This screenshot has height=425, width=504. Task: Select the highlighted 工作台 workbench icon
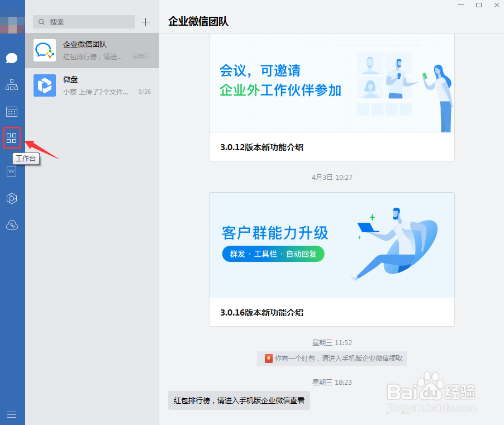tap(12, 138)
